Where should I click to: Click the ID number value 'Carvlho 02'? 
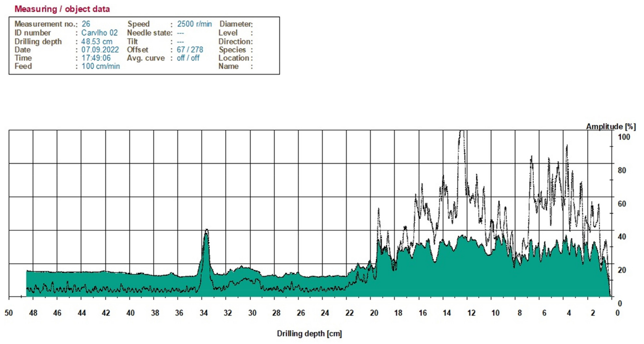point(99,33)
